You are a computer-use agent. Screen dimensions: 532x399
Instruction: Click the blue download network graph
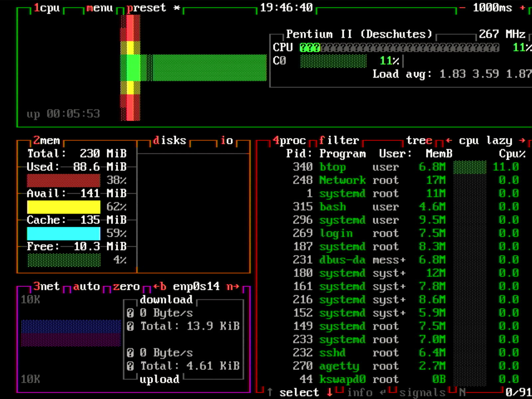tap(71, 327)
